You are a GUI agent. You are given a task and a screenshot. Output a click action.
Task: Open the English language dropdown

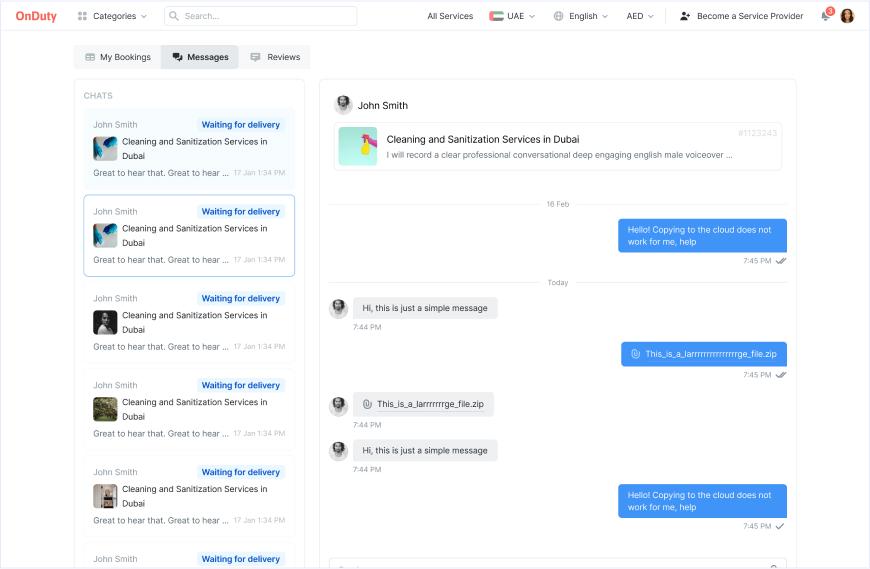click(x=581, y=16)
